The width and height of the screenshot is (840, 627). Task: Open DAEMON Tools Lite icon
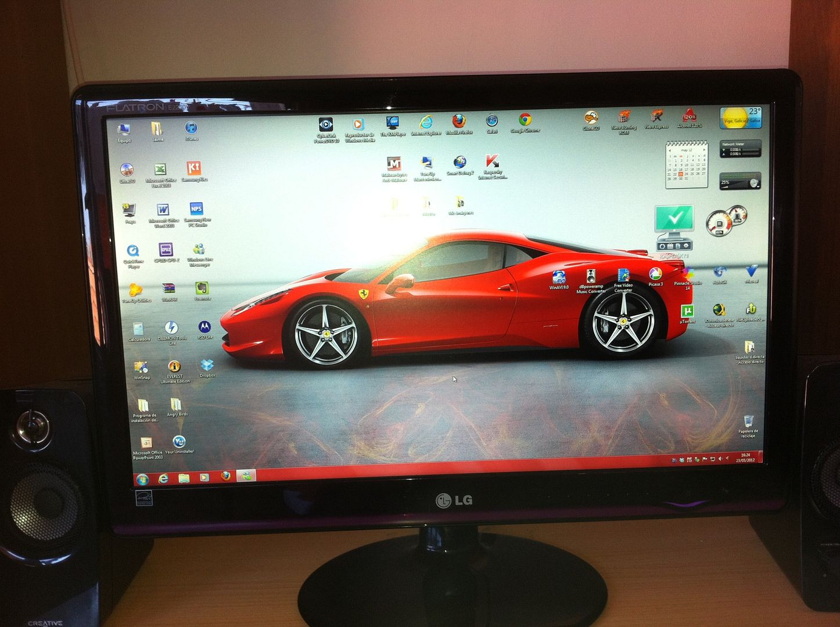tap(171, 329)
